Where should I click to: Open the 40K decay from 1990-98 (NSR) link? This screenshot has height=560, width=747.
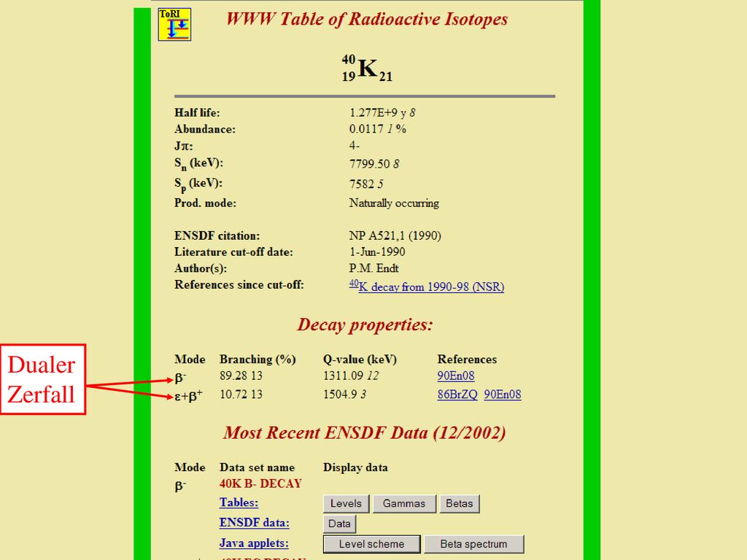(426, 286)
